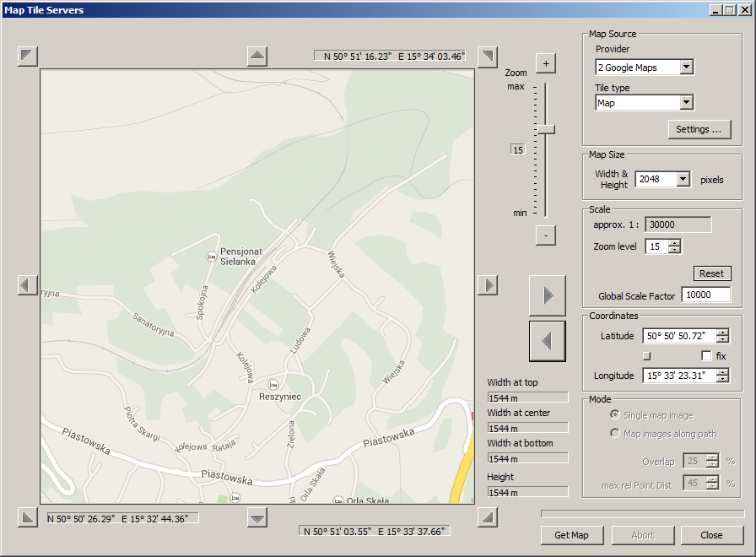The width and height of the screenshot is (756, 557).
Task: Click the zoom slider handle
Action: [x=545, y=129]
